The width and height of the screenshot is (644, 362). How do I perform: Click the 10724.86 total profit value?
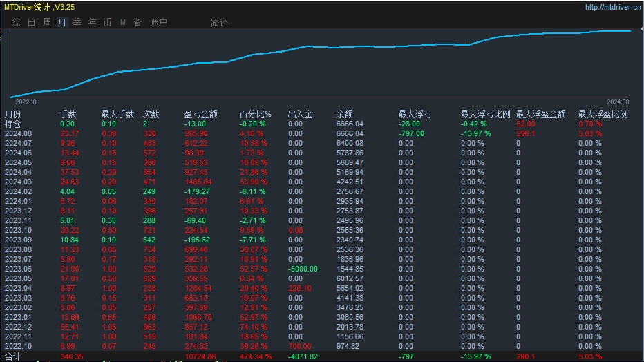tap(200, 356)
